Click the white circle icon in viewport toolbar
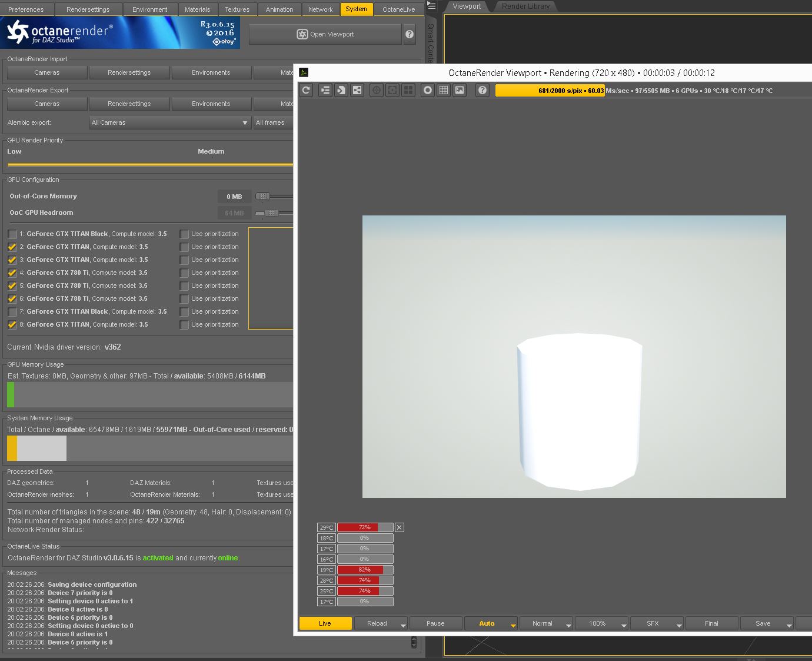The image size is (812, 661). tap(428, 90)
